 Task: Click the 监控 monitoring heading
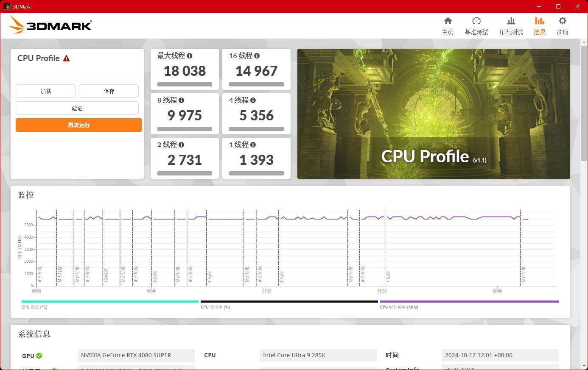(x=26, y=195)
